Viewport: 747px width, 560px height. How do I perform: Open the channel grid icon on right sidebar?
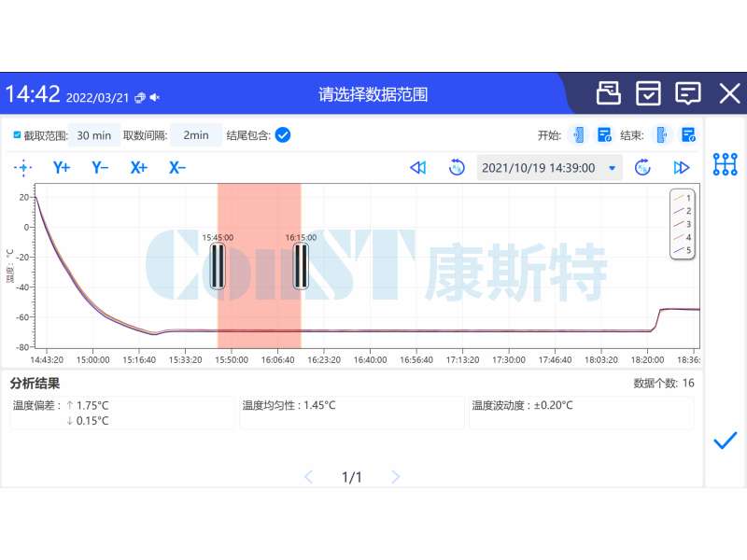click(x=725, y=164)
